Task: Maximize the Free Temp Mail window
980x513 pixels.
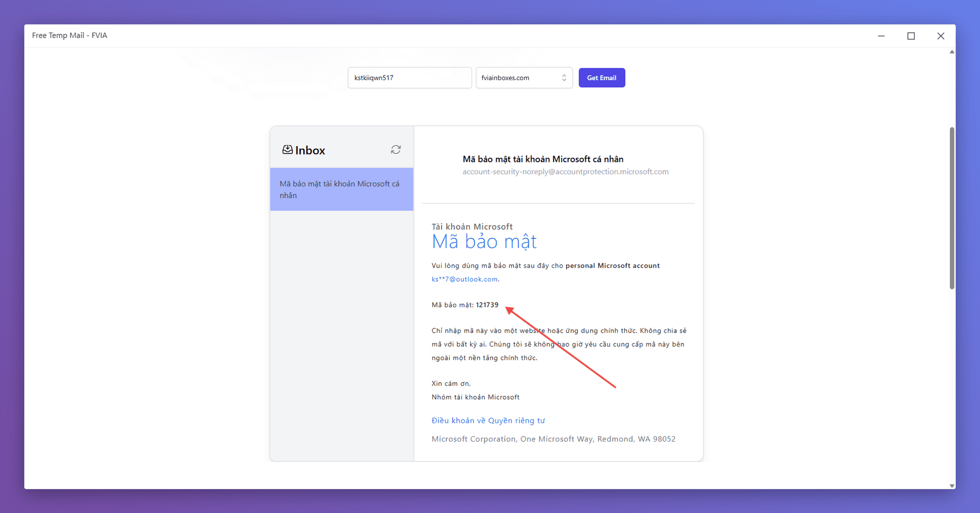Action: click(911, 36)
